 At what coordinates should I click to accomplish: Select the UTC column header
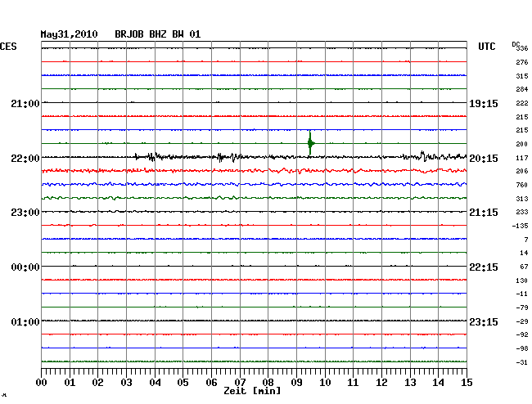coord(486,47)
